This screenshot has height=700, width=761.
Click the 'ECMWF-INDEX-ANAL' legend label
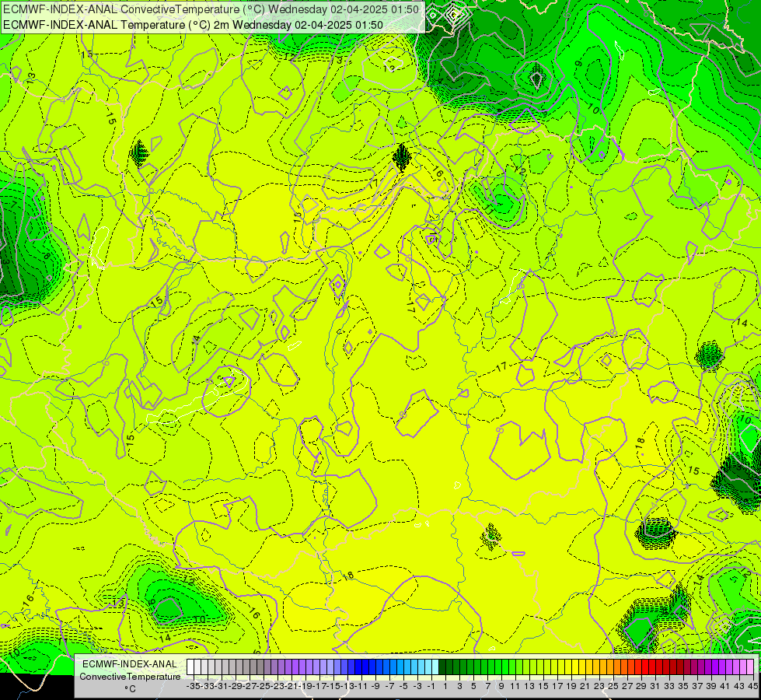point(130,664)
